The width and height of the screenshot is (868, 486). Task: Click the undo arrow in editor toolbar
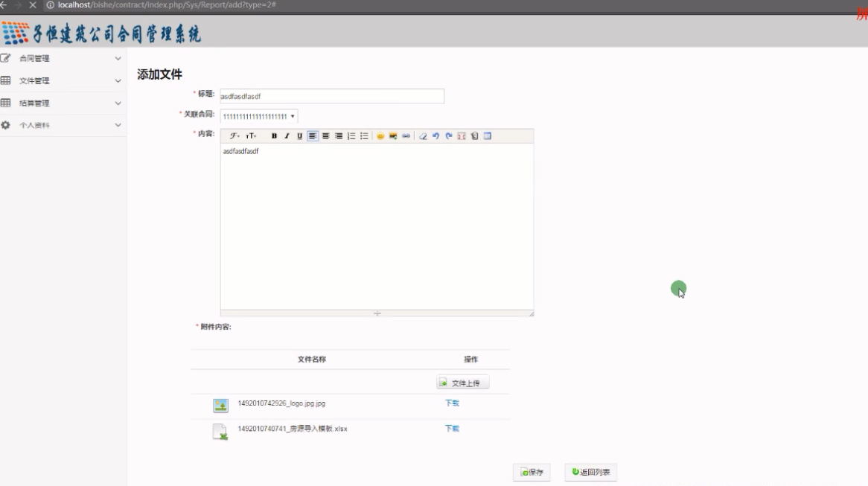(435, 136)
